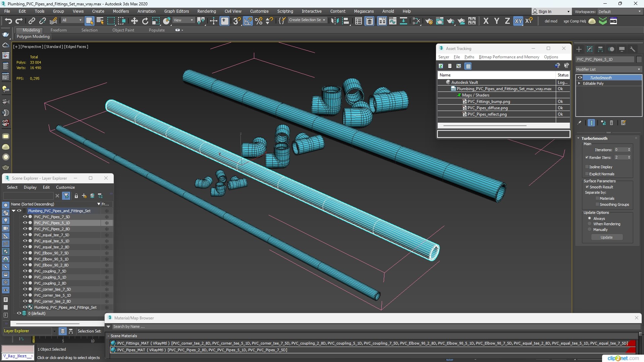Click the Undo arrow icon
644x362 pixels.
pos(8,21)
